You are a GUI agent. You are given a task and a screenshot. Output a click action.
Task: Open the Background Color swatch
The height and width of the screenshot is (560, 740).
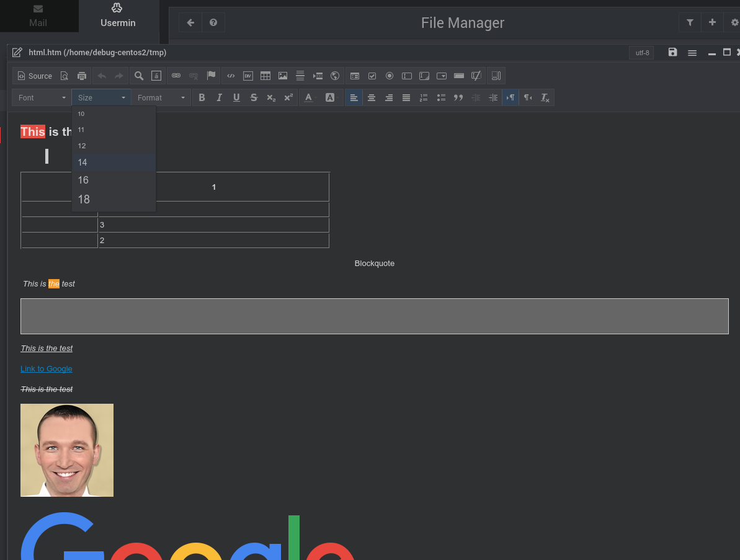pyautogui.click(x=329, y=97)
